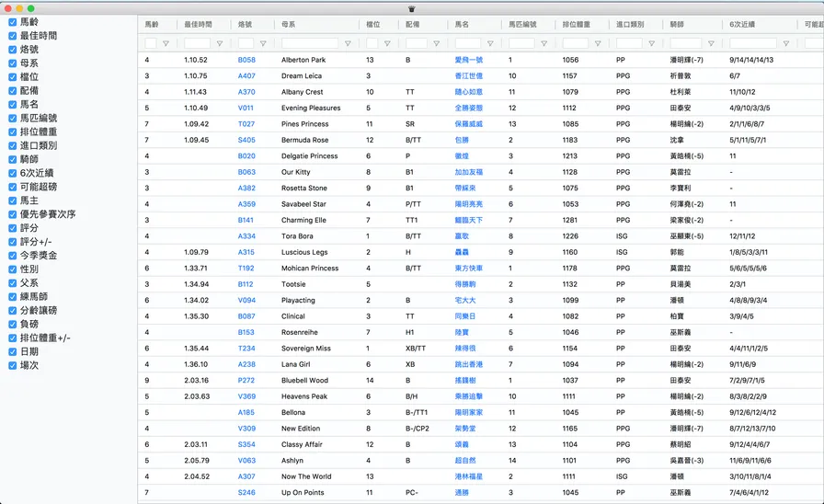Toggle the 烙號 checkbox in sidebar
Viewport: 824px width, 504px height.
pyautogui.click(x=13, y=50)
